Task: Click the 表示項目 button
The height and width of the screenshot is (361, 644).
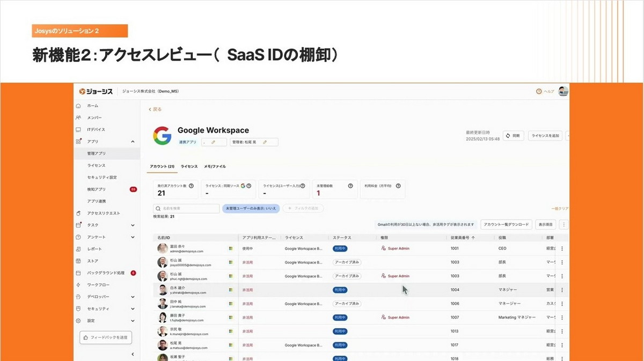Action: tap(546, 225)
